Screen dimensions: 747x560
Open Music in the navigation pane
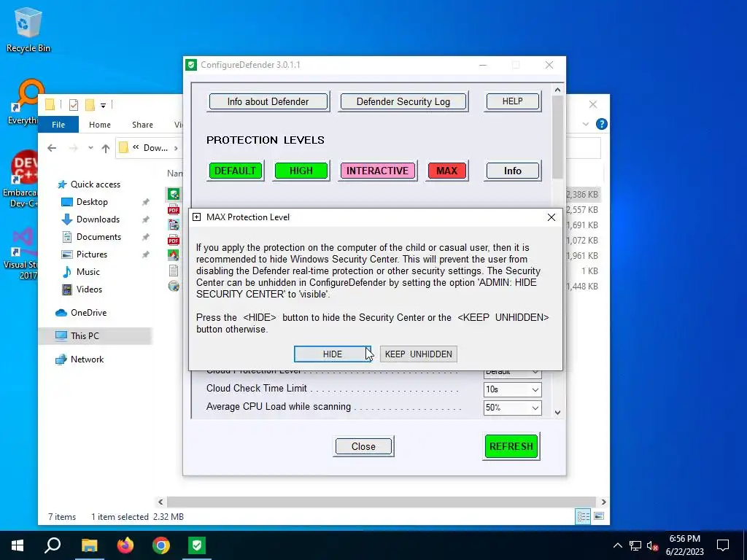click(88, 272)
